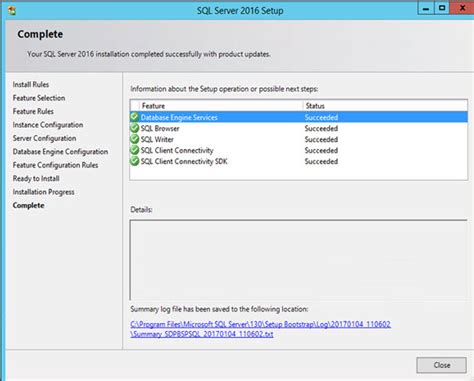Select the SQL Writer row
Image resolution: width=474 pixels, height=381 pixels.
tap(299, 139)
